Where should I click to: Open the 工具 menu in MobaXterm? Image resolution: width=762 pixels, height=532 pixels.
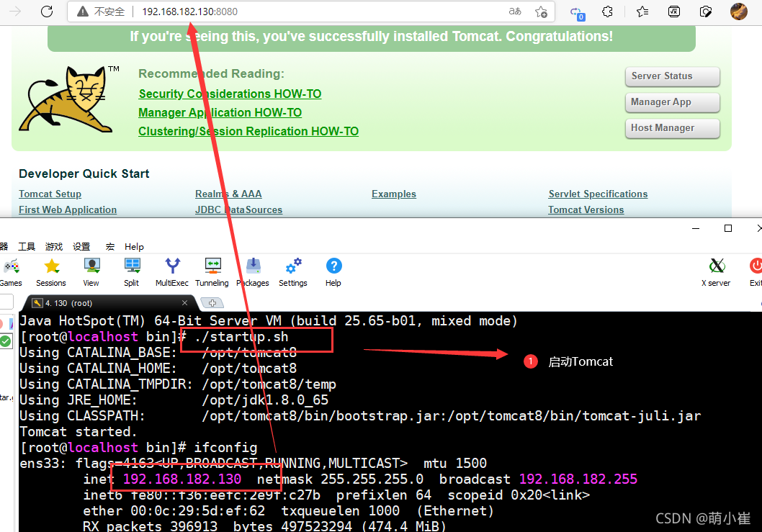tap(27, 246)
